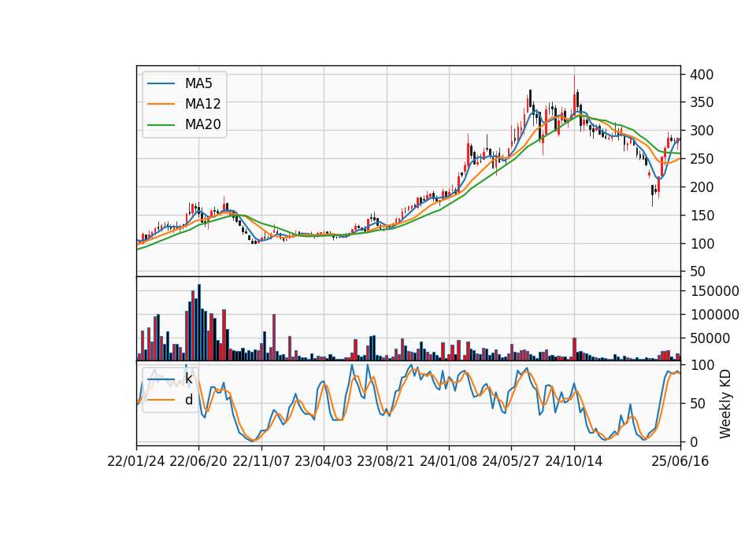Click the 150 price axis label
The height and width of the screenshot is (543, 756).
pos(702,216)
